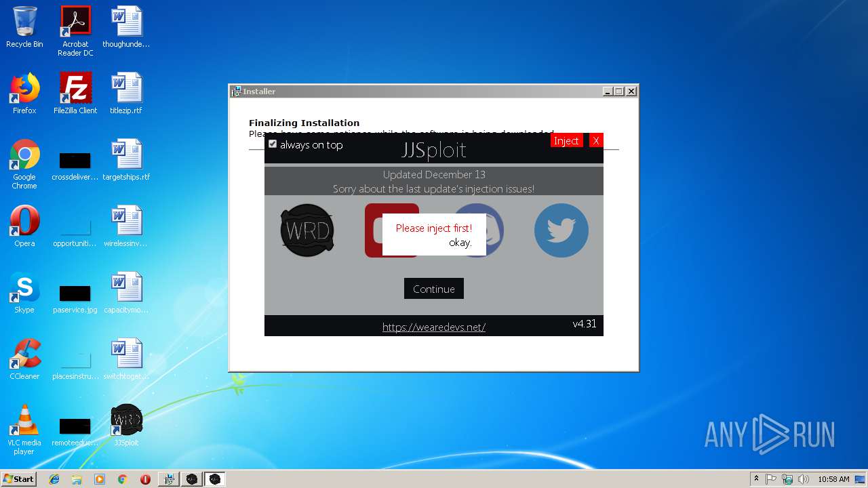Click the Continue button

[434, 289]
